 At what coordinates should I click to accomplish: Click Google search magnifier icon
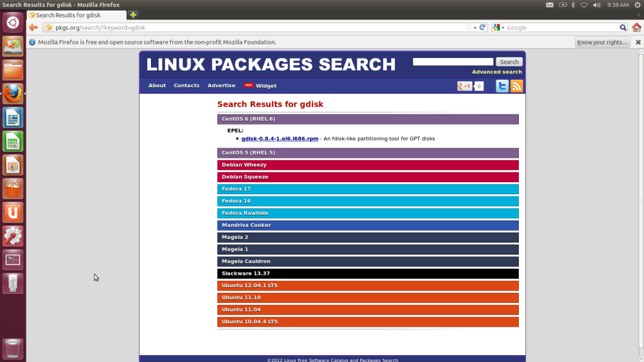tap(623, 28)
